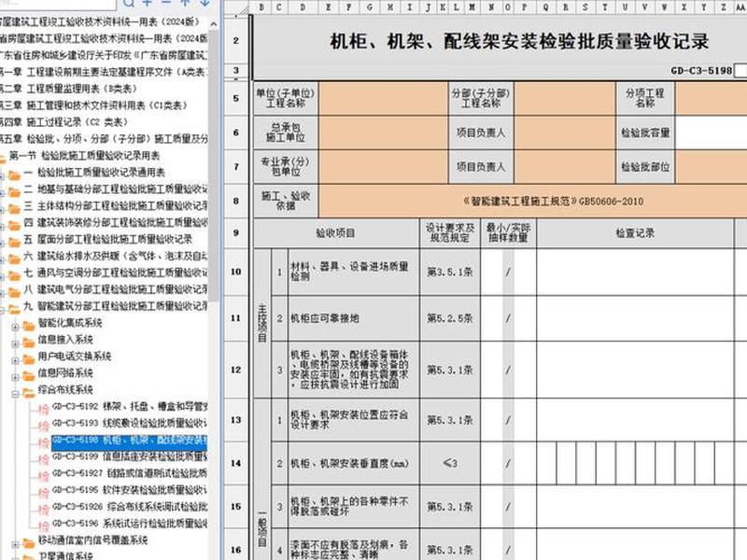
Task: Expand the 信息网络系统 tree node
Action: (15, 377)
